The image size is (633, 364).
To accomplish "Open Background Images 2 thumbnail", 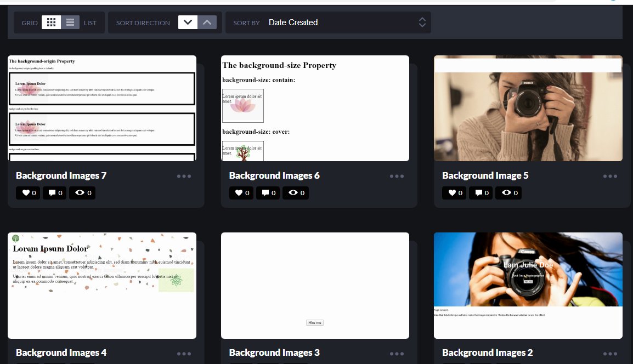I will [x=528, y=285].
